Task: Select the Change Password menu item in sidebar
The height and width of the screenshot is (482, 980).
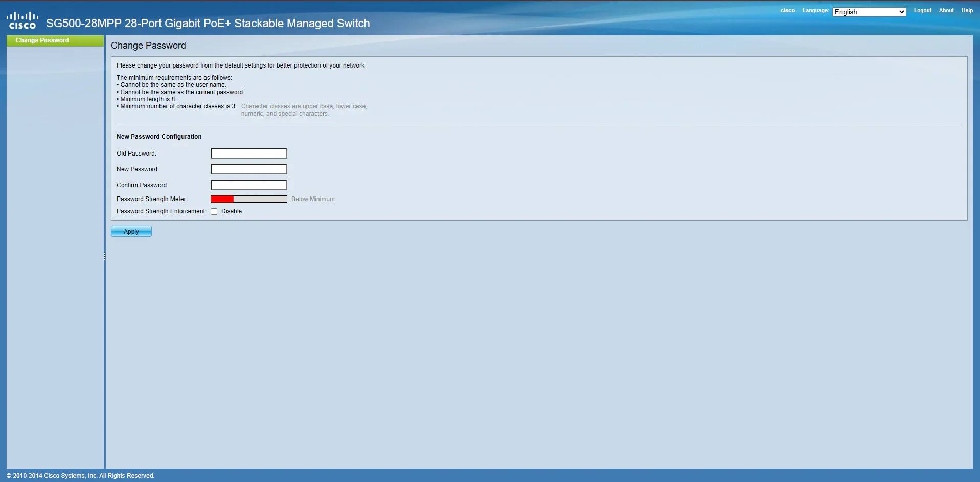Action: [x=55, y=40]
